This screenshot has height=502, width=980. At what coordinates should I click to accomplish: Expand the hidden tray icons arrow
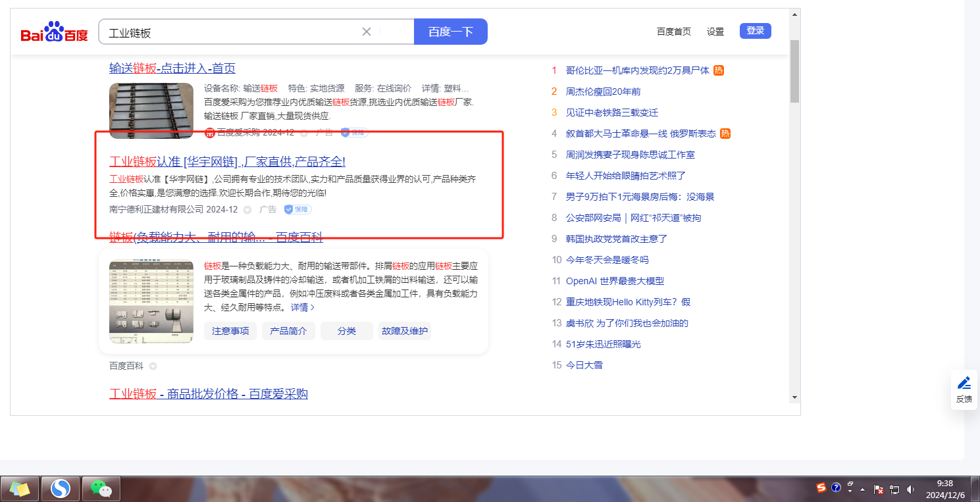863,489
